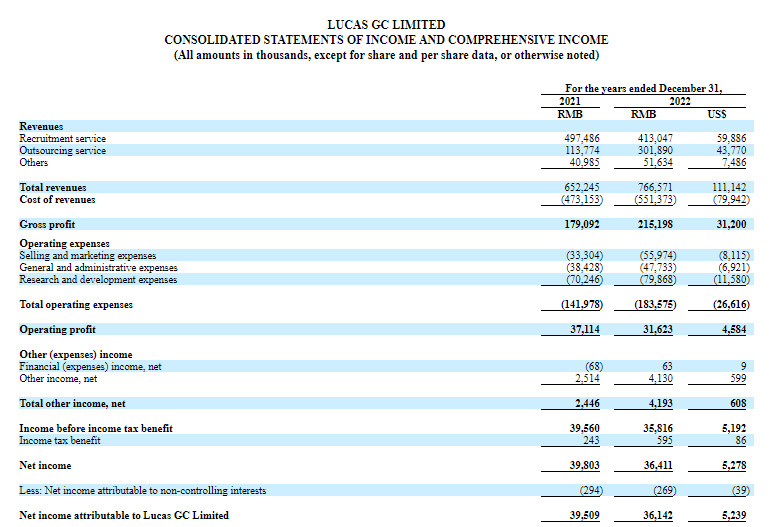Select 'Selling and marketing expenses' label

click(88, 256)
